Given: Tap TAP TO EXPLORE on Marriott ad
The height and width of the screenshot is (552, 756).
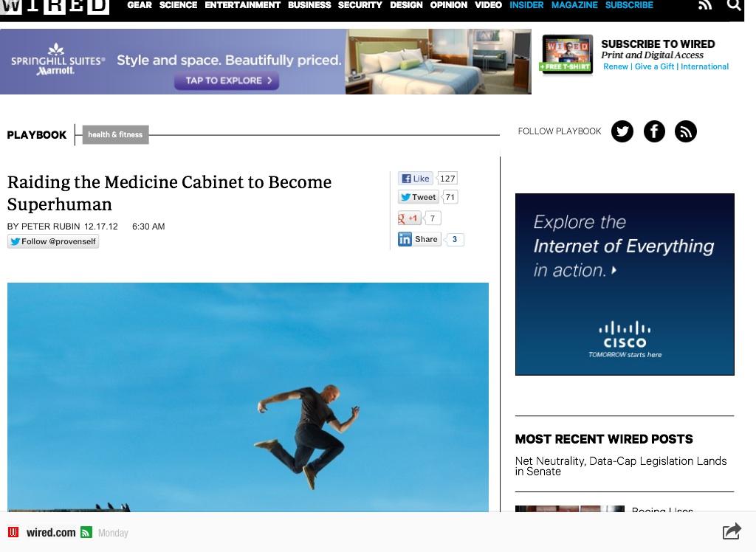Looking at the screenshot, I should click(x=227, y=80).
